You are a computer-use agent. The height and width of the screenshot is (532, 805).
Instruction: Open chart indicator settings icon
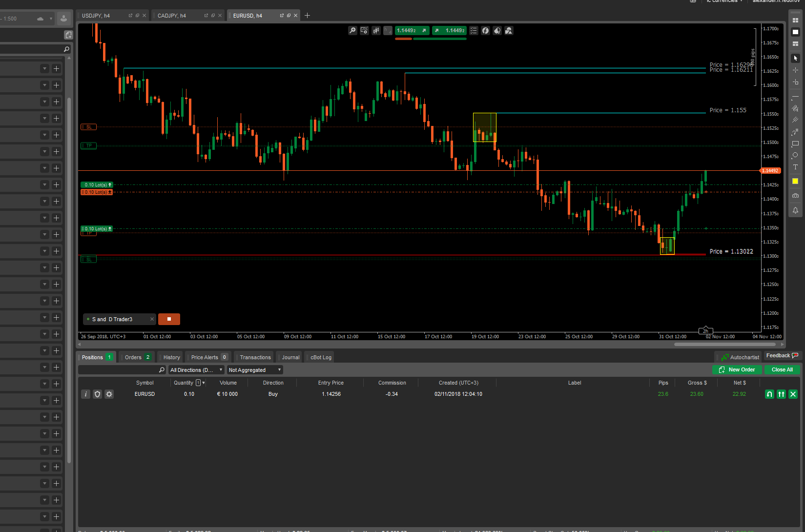click(364, 31)
